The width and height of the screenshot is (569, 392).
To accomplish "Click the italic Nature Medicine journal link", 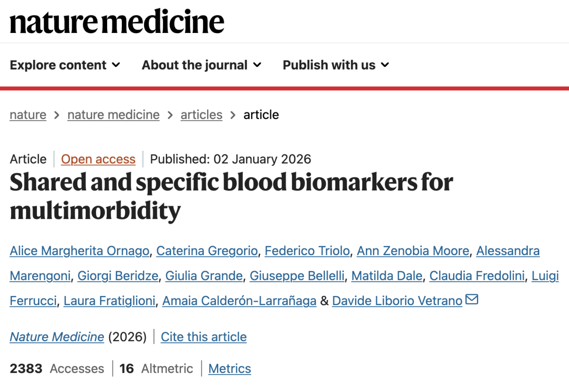I will [57, 337].
